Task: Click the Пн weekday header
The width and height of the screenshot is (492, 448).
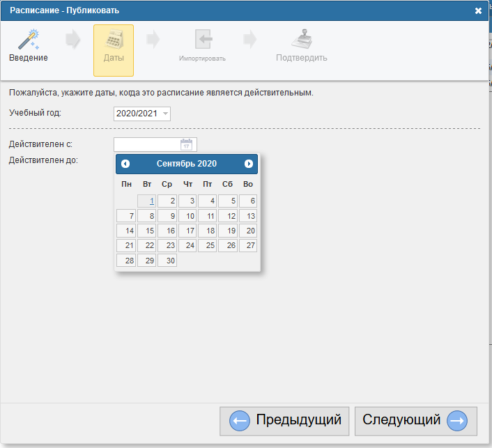Action: [126, 184]
